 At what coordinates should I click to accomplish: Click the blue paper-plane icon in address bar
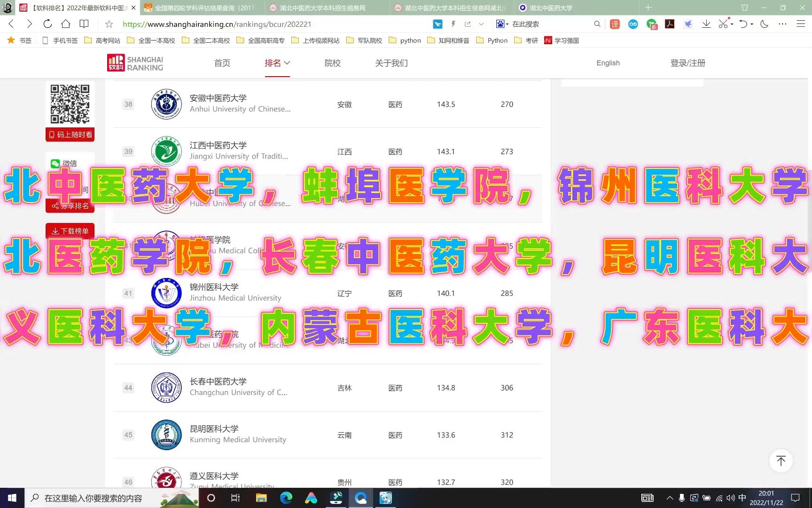point(437,24)
